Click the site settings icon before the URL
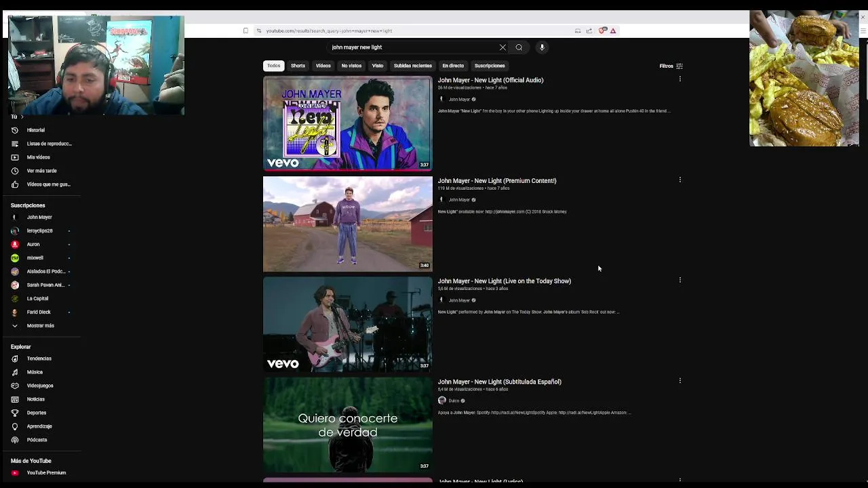Viewport: 868px width, 488px height. (258, 30)
